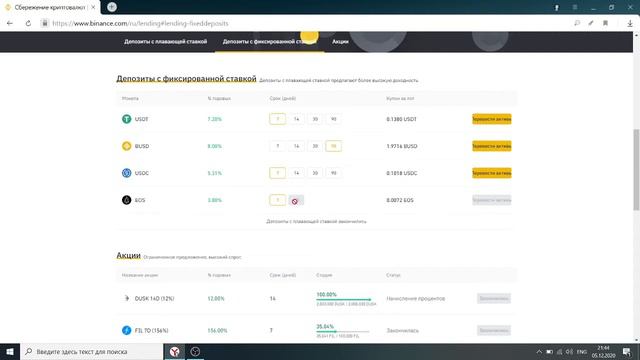Click the yellow transfer button for USDC
Screen dimensions: 640x360
point(492,173)
